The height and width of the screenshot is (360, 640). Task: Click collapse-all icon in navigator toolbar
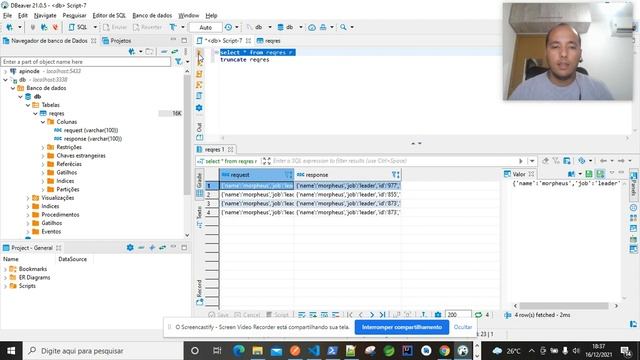[x=164, y=51]
